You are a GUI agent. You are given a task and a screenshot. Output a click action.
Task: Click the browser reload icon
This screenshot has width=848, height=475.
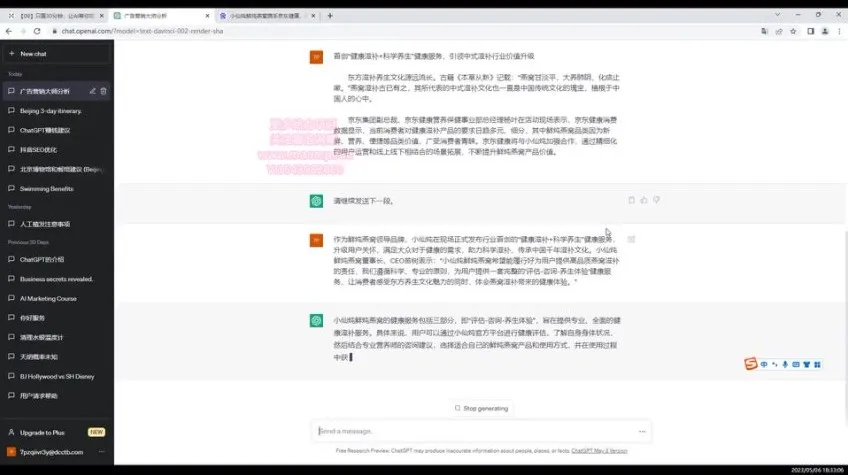(37, 31)
